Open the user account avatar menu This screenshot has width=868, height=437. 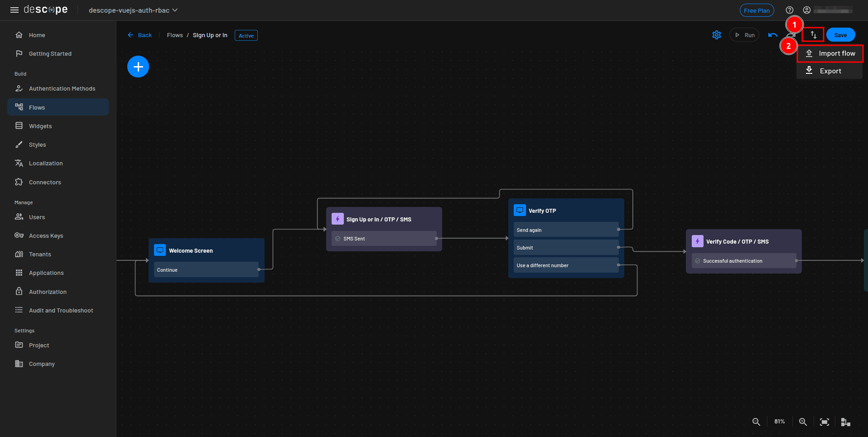point(807,10)
